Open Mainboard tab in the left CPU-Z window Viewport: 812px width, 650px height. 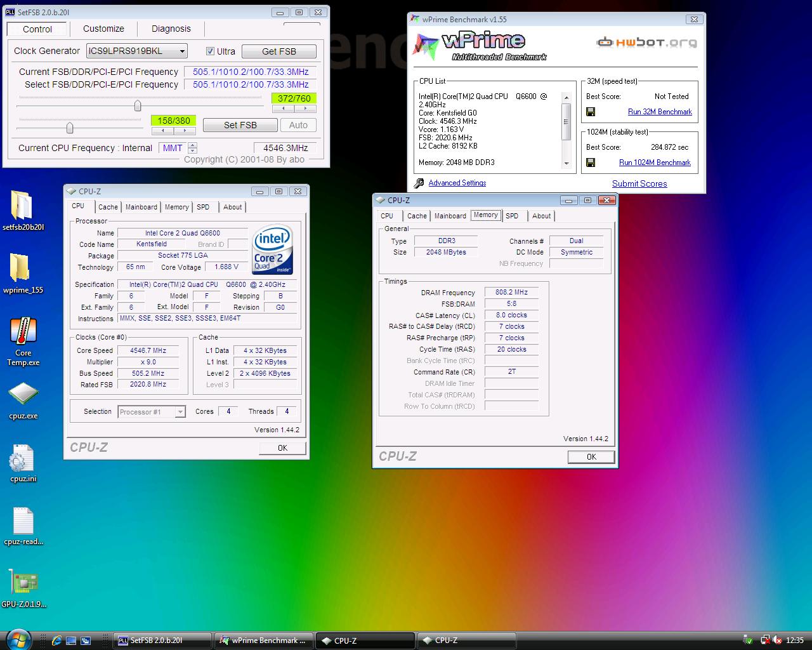tap(141, 207)
